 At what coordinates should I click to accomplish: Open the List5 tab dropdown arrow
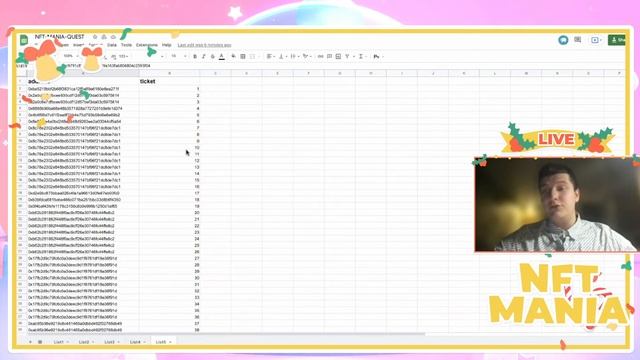[170, 342]
